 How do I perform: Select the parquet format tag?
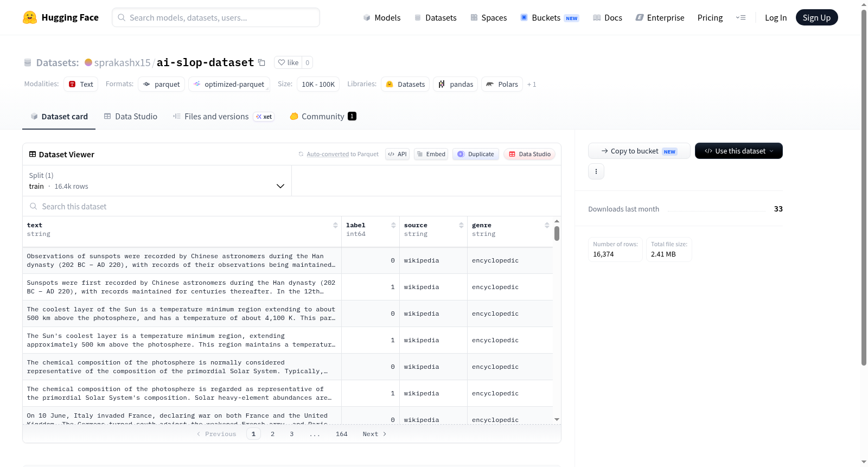162,84
